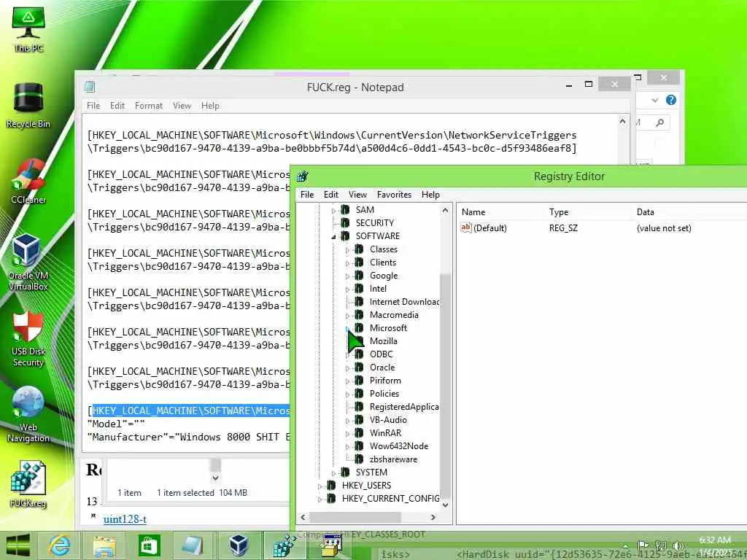Expand the Oracle registry key
747x560 pixels.
[347, 368]
